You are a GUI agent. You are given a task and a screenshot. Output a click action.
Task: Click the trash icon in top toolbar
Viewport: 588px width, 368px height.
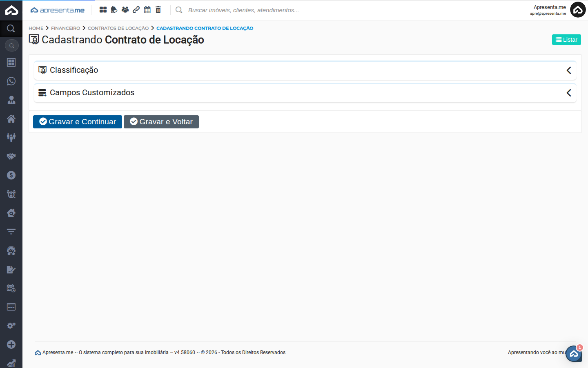(x=158, y=10)
